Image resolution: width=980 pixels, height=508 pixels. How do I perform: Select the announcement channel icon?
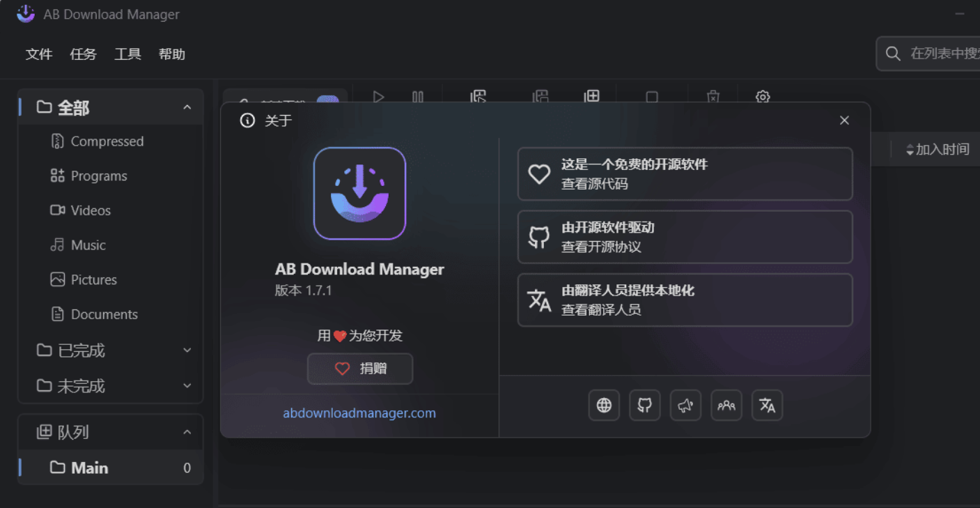pos(685,405)
